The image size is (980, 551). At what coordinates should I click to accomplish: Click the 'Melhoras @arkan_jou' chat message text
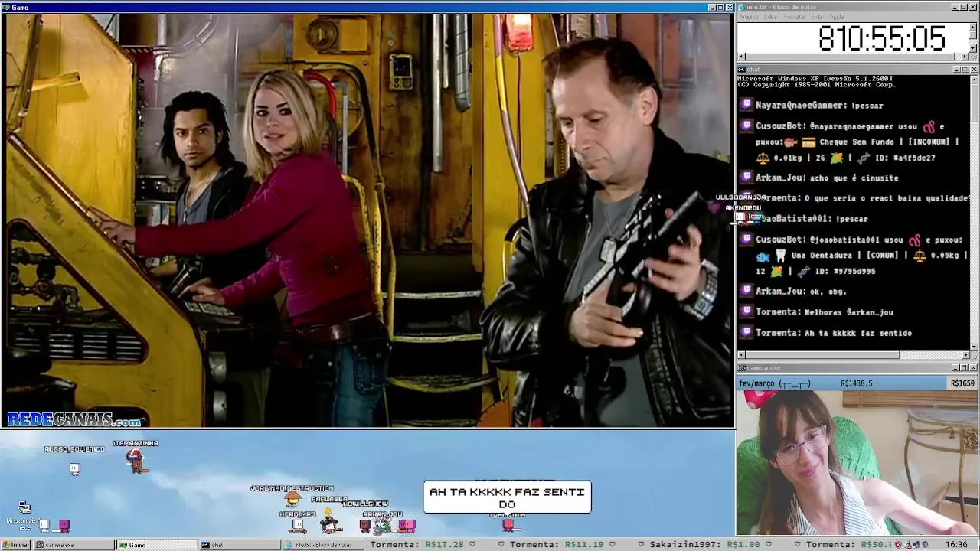[848, 312]
